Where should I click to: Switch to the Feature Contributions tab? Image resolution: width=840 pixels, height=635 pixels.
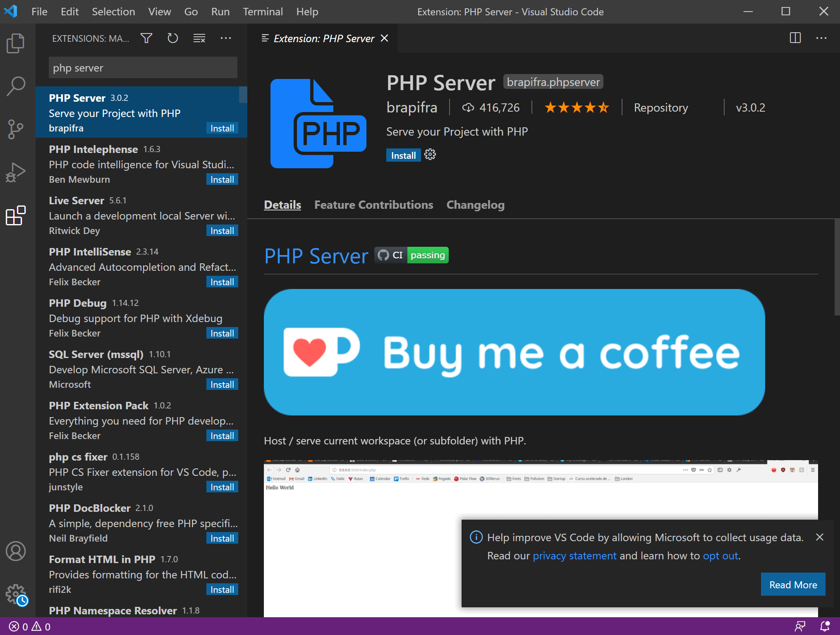373,205
